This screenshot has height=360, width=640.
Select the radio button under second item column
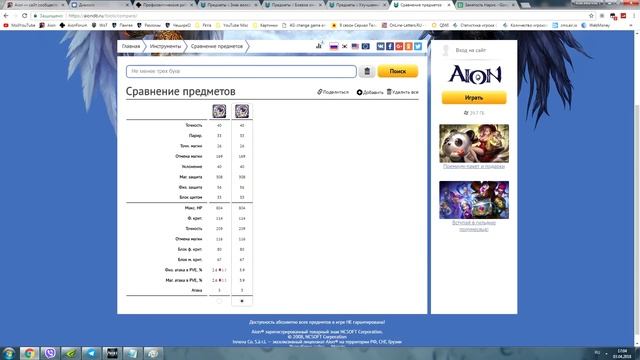(x=242, y=301)
